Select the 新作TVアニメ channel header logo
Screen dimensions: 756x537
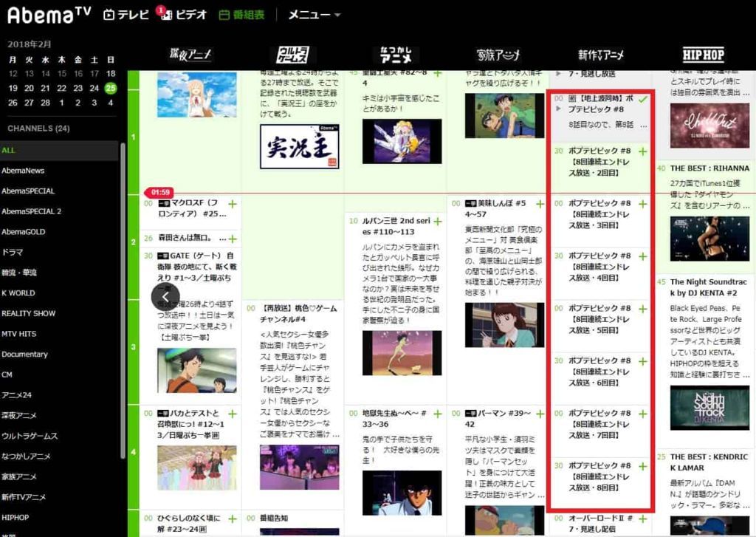click(601, 55)
